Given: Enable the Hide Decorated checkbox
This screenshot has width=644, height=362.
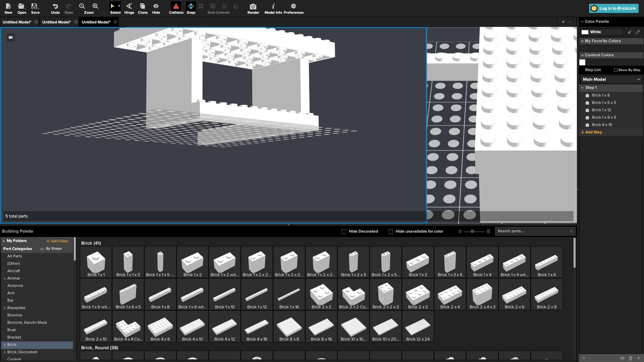Looking at the screenshot, I should [344, 232].
